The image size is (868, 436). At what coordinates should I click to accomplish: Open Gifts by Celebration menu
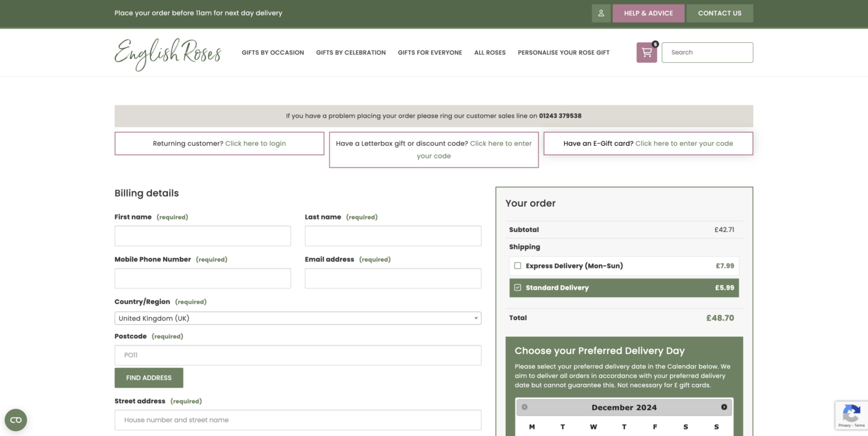tap(351, 53)
